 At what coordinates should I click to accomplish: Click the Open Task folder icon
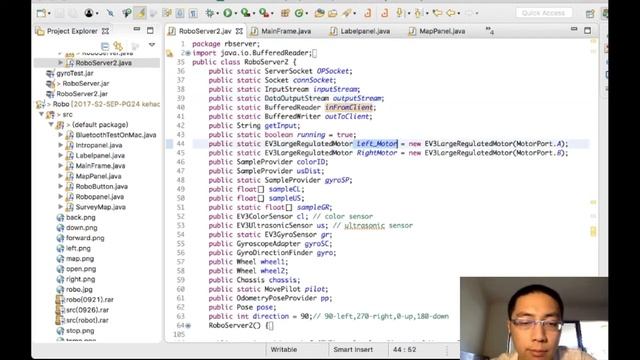(x=333, y=13)
